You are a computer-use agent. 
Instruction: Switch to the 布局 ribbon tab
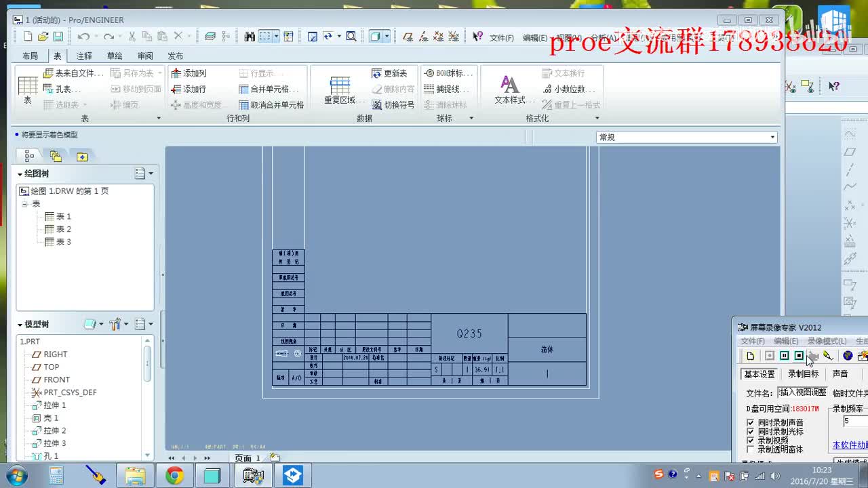pyautogui.click(x=30, y=56)
